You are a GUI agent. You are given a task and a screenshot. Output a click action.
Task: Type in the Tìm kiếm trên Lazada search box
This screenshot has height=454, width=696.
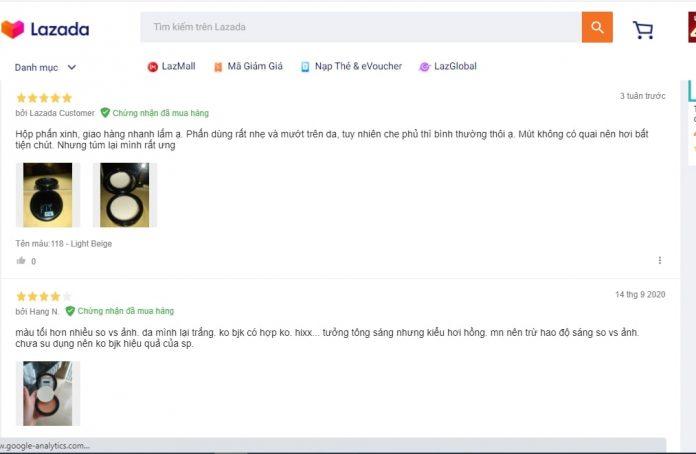(x=360, y=27)
